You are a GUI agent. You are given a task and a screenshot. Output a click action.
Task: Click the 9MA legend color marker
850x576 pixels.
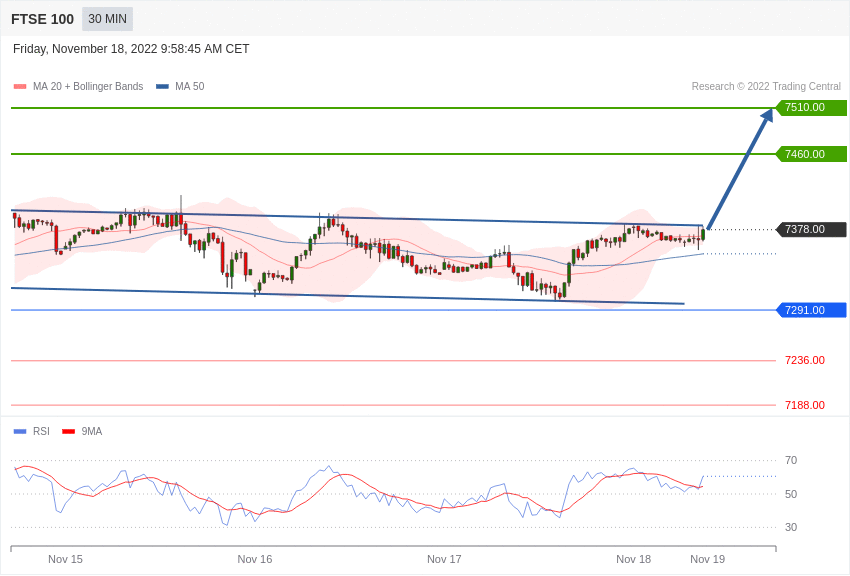(68, 430)
